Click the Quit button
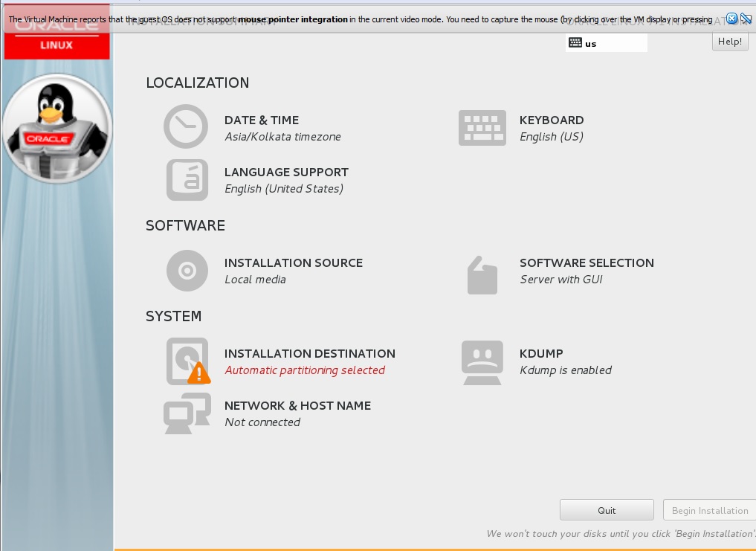This screenshot has height=551, width=756. tap(606, 510)
